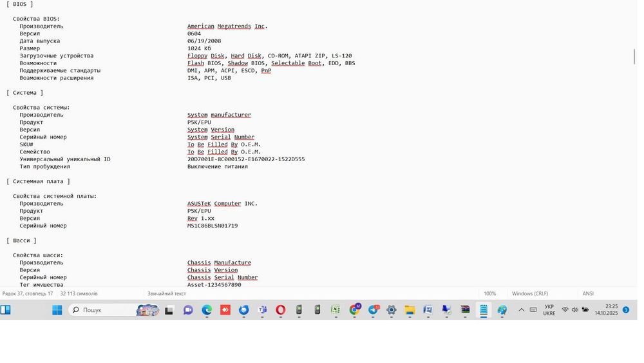The image size is (644, 363).
Task: Click the vertical scrollbar thumb
Action: pyautogui.click(x=634, y=56)
